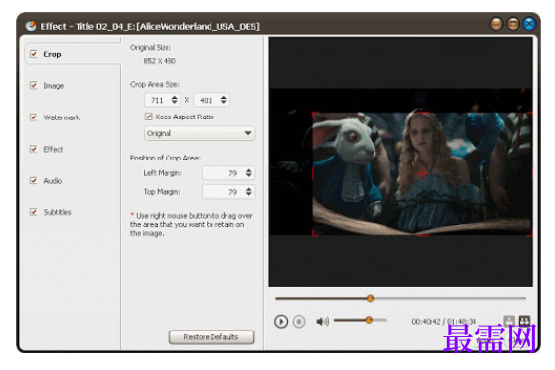Toggle the Keep Aspect Ratio checkbox
Image resolution: width=555 pixels, height=370 pixels.
point(149,116)
